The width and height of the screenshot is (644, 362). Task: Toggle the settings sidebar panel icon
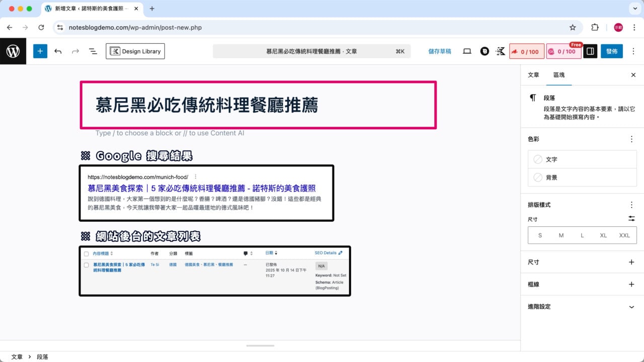coord(590,51)
